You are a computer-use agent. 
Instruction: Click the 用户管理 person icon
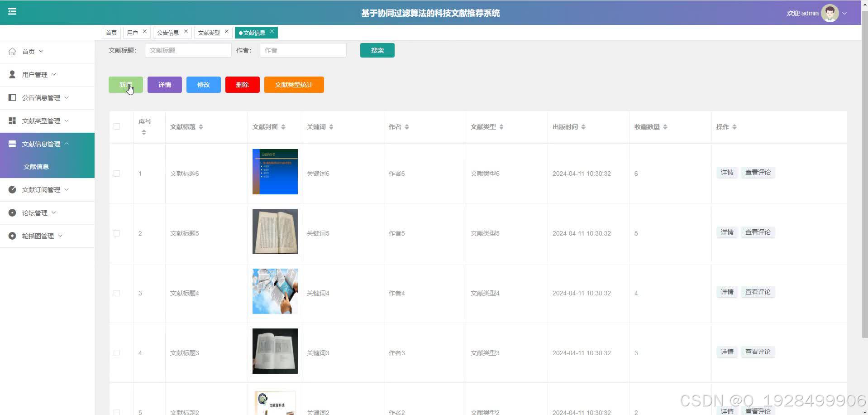[x=12, y=74]
